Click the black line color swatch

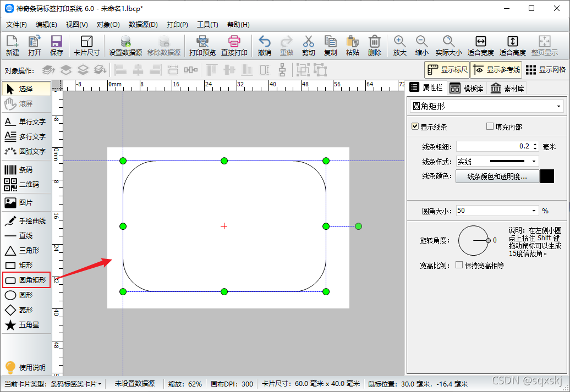click(x=547, y=176)
